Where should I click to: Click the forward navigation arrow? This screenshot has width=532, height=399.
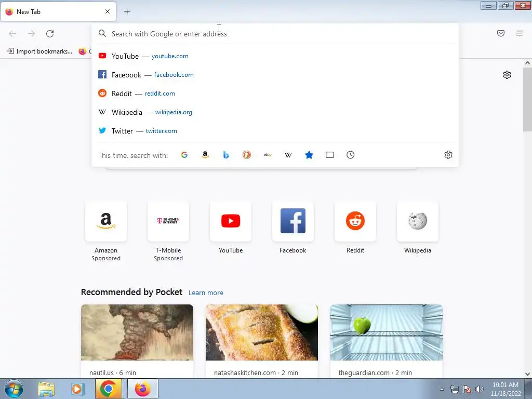point(31,34)
